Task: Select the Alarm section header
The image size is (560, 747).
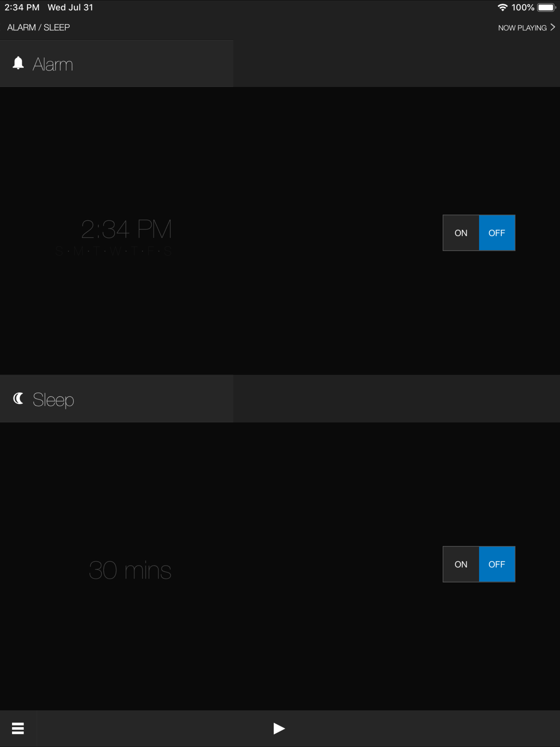Action: 116,63
